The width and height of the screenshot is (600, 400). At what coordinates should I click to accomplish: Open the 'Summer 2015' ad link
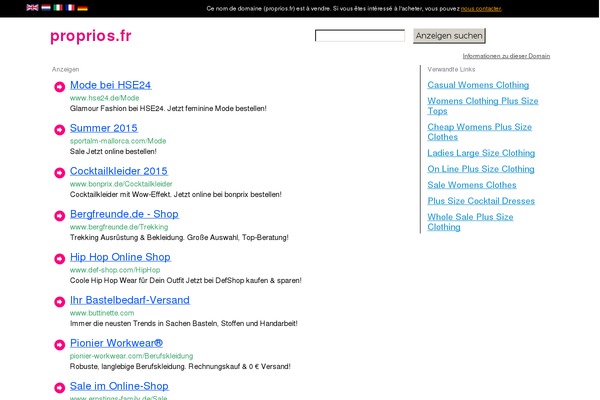(x=104, y=128)
